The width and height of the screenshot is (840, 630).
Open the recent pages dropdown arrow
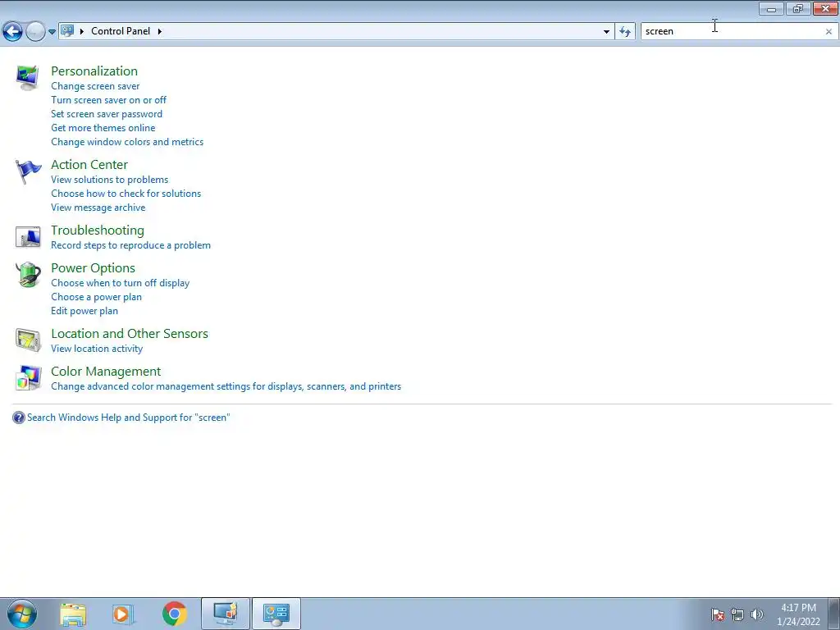[52, 32]
